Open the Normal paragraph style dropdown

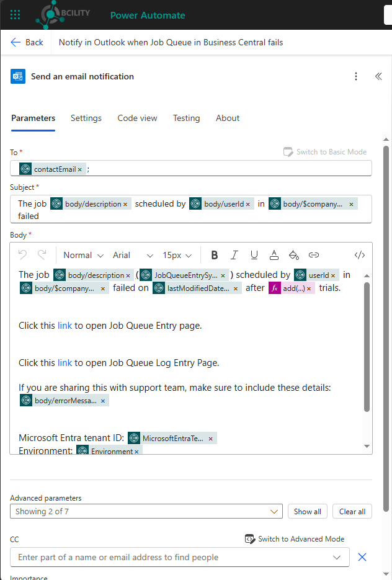tap(83, 255)
